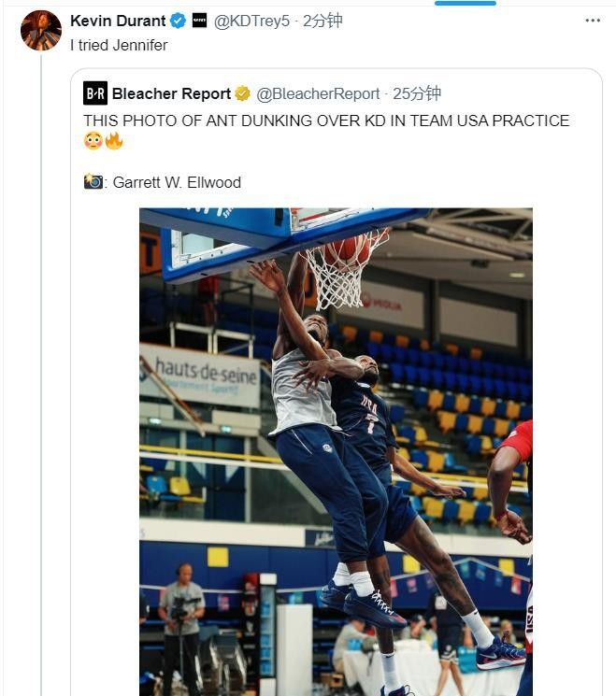Open the tweet's 2分钟 timestamp
Screen dimensions: 616x696
click(322, 21)
